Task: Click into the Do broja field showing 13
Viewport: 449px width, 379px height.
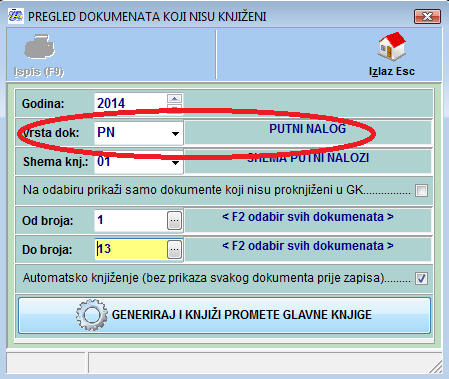Action: 130,249
